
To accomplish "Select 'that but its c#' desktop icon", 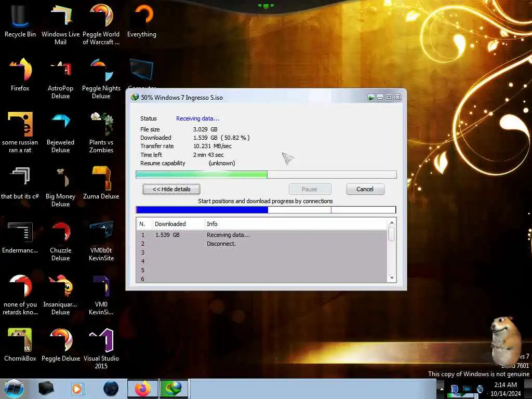I will tap(20, 182).
